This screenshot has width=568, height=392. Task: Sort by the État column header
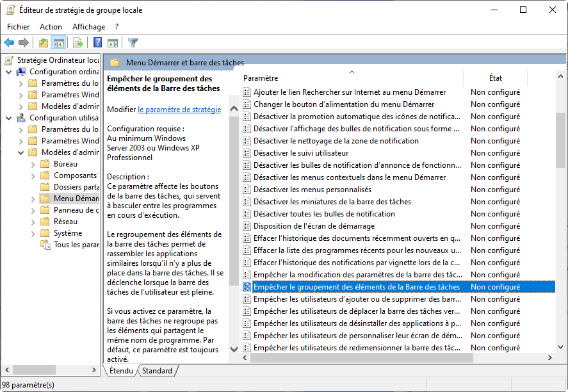pos(495,78)
